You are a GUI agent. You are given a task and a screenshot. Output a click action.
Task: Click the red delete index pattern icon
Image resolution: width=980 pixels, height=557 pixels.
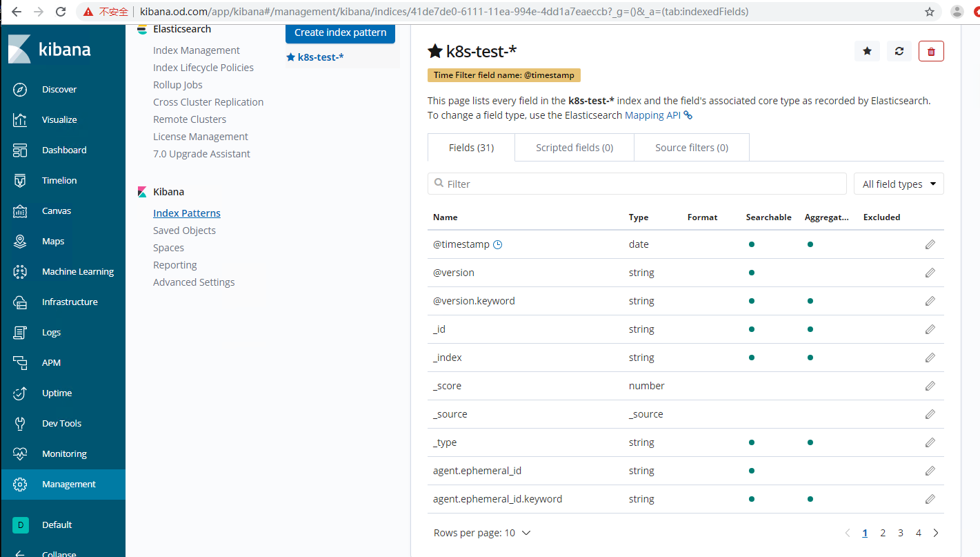click(x=931, y=51)
